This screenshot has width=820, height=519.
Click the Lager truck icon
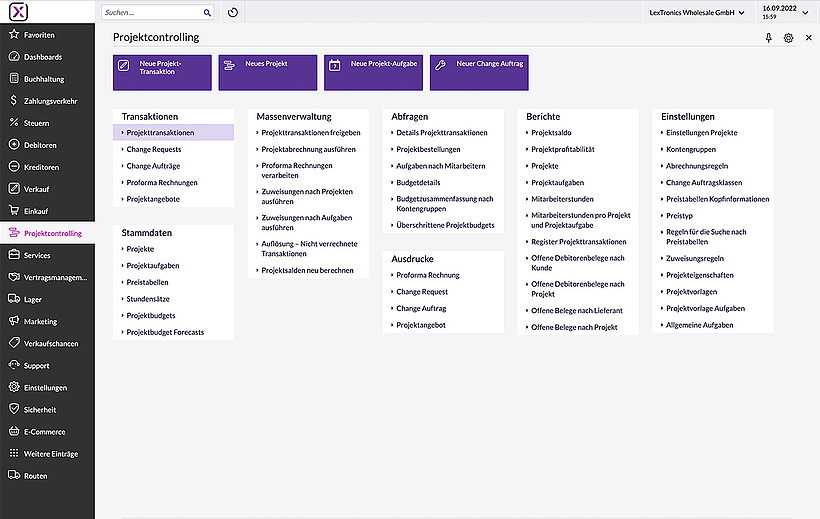click(14, 299)
